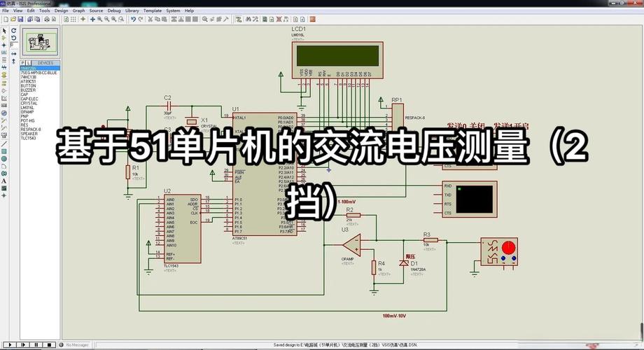Click the virtual terminal black screen

[x=475, y=199]
